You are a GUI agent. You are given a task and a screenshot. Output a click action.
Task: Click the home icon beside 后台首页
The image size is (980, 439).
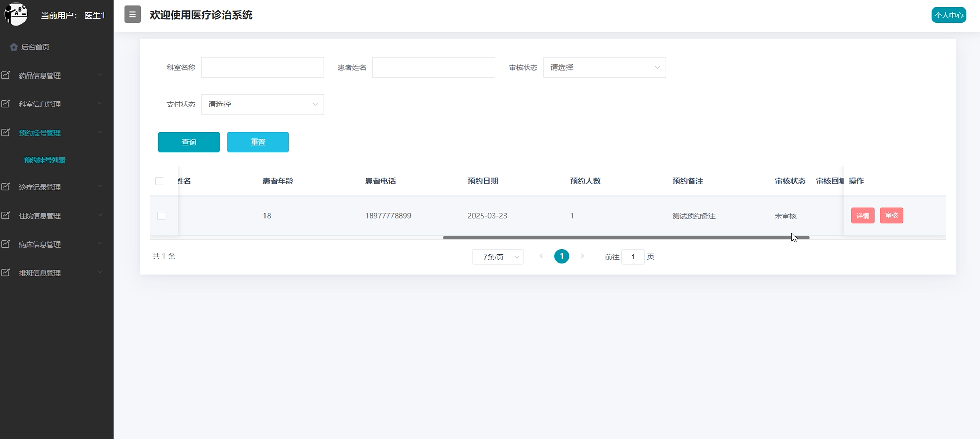pyautogui.click(x=14, y=47)
